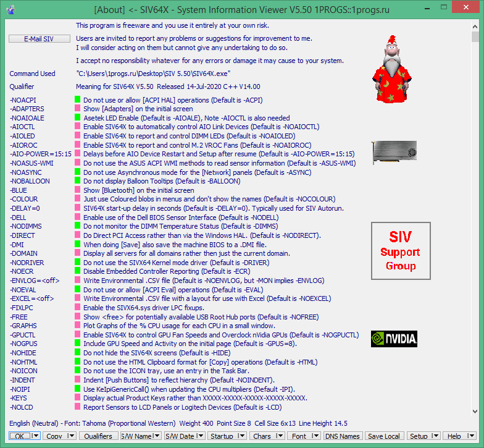Click the Startup button
Image resolution: width=484 pixels, height=448 pixels.
[x=222, y=436]
